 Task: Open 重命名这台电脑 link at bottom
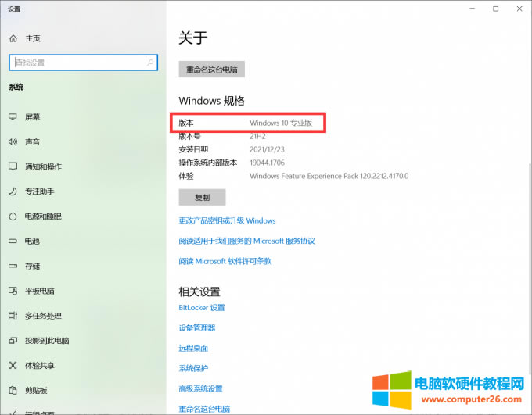click(x=204, y=409)
